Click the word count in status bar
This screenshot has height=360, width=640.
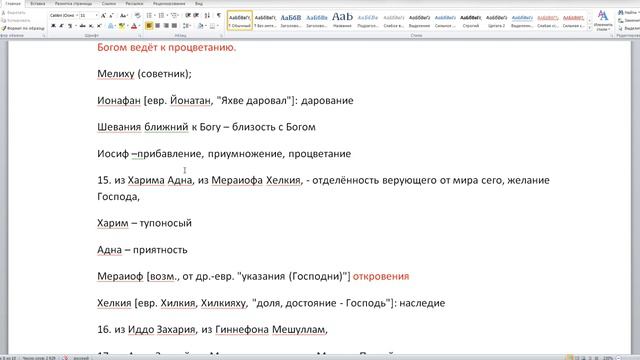[x=39, y=358]
